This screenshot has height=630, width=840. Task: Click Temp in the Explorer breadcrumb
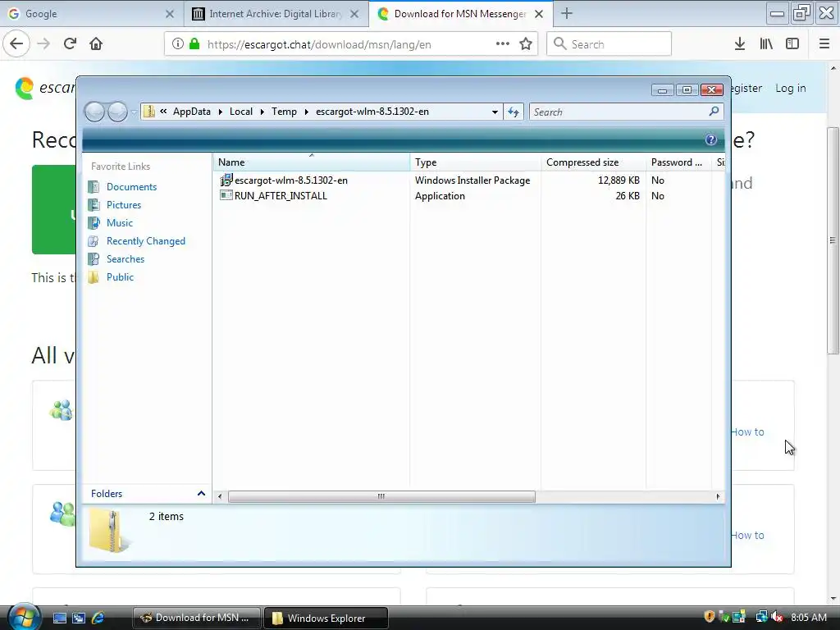point(284,112)
